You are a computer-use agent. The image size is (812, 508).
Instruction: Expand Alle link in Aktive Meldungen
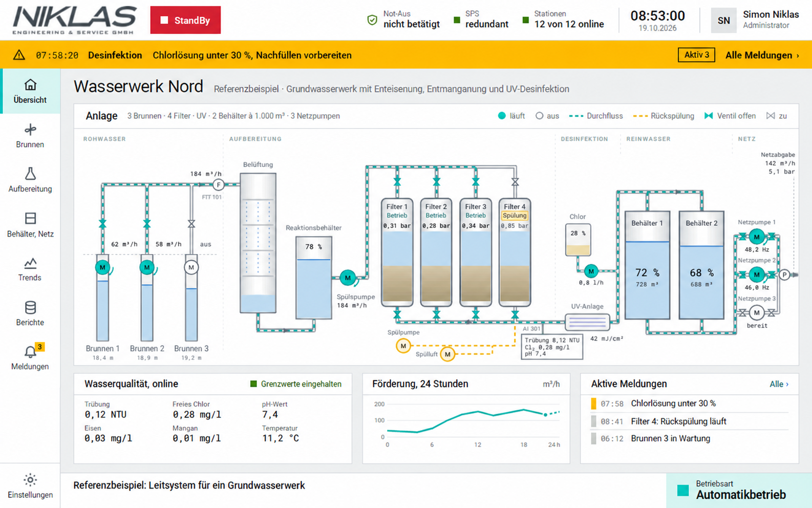779,384
